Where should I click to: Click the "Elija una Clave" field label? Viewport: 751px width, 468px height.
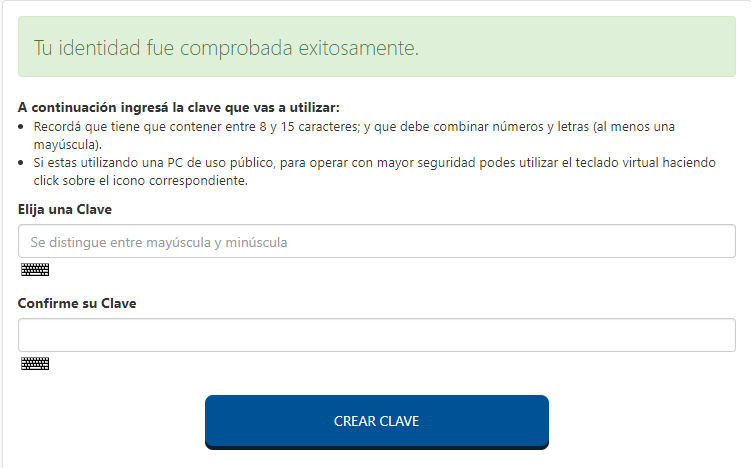tap(65, 209)
